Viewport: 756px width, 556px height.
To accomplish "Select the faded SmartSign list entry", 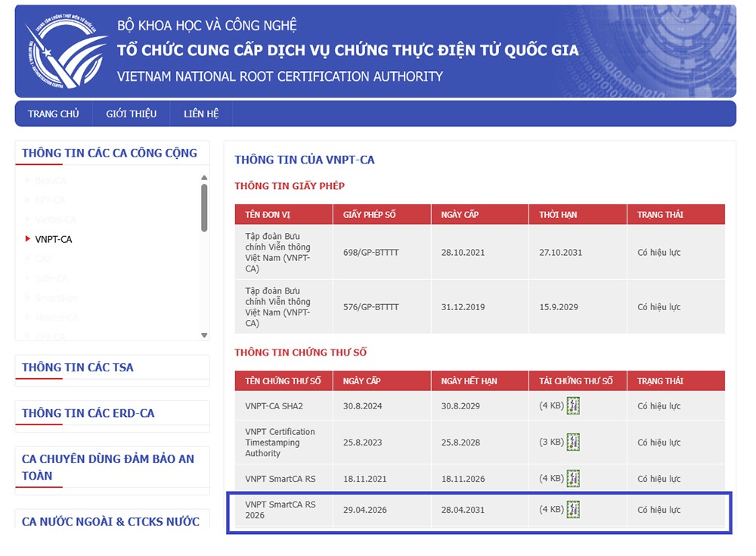I will [57, 298].
